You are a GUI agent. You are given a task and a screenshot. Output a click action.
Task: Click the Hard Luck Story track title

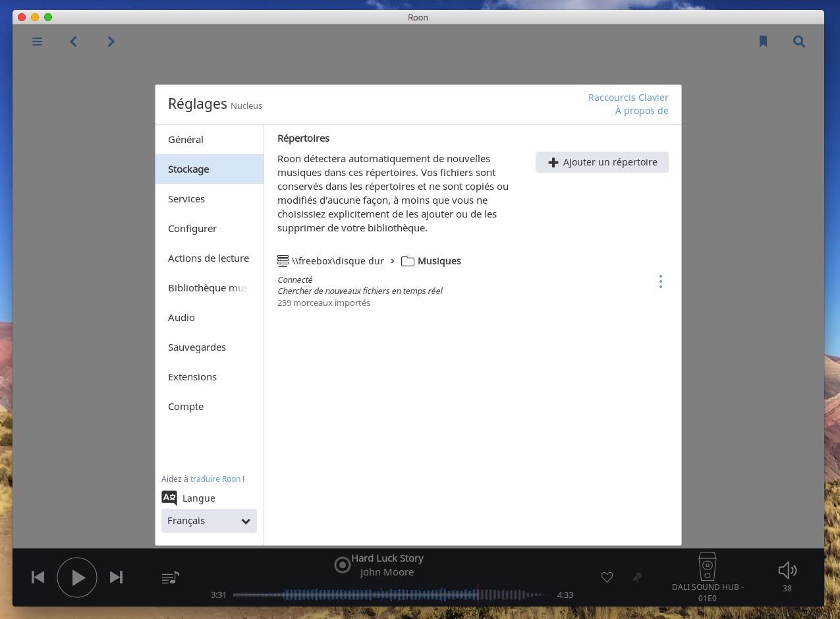click(x=387, y=558)
